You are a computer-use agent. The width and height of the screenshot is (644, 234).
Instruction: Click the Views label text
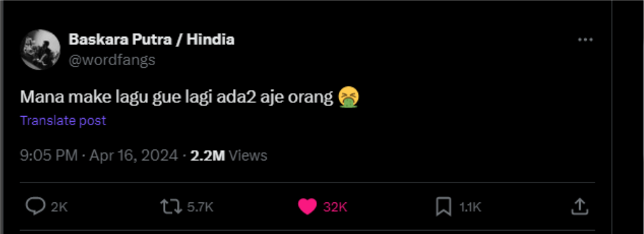(248, 155)
